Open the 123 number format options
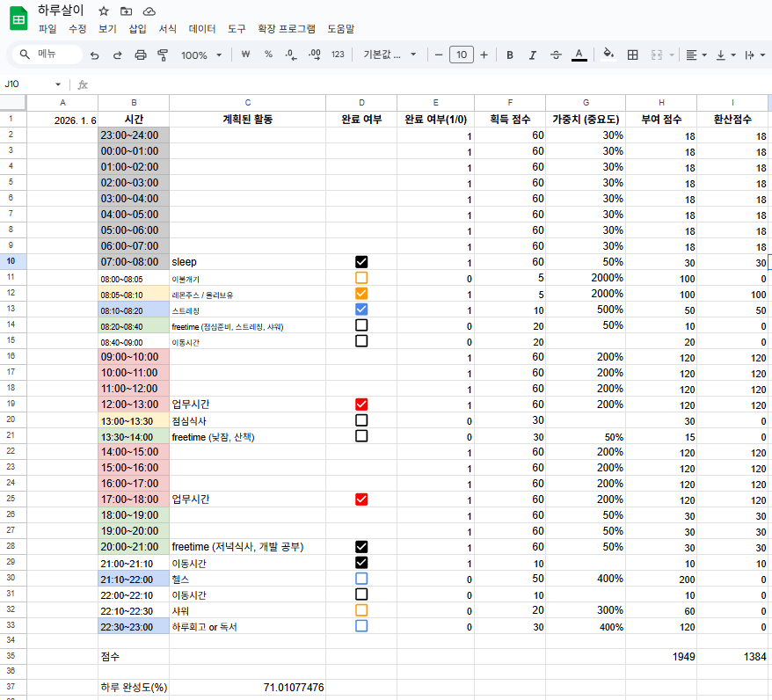The width and height of the screenshot is (772, 700). [x=338, y=55]
